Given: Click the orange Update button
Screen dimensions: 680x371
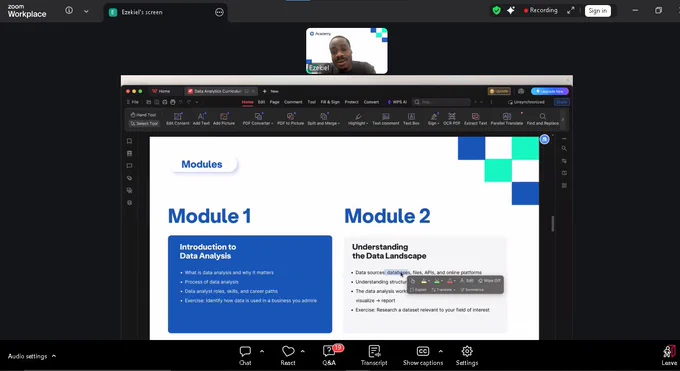Looking at the screenshot, I should 499,91.
